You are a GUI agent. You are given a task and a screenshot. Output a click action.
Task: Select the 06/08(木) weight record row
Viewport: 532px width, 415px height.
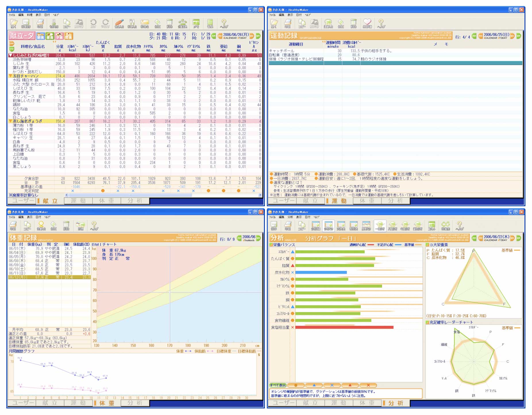pyautogui.click(x=49, y=261)
